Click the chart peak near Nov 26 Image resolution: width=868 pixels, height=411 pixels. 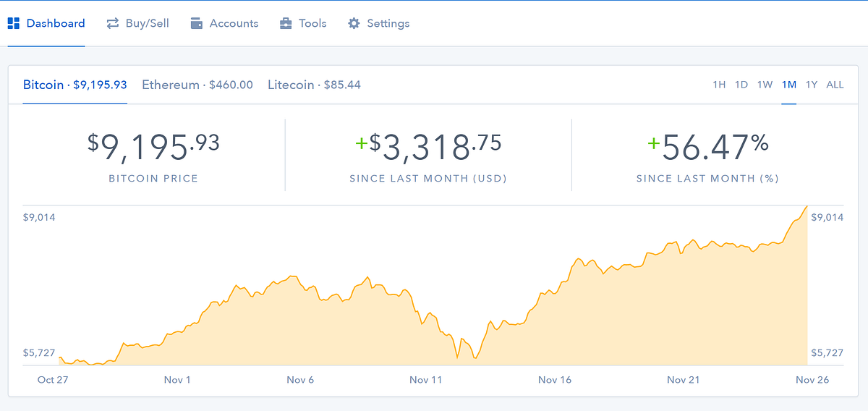[x=806, y=207]
